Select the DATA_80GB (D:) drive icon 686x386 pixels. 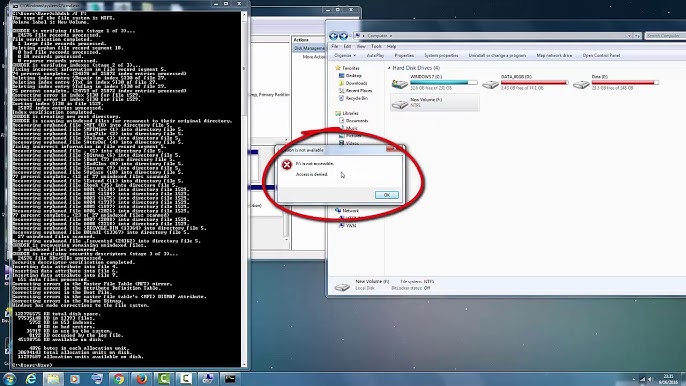click(x=490, y=84)
